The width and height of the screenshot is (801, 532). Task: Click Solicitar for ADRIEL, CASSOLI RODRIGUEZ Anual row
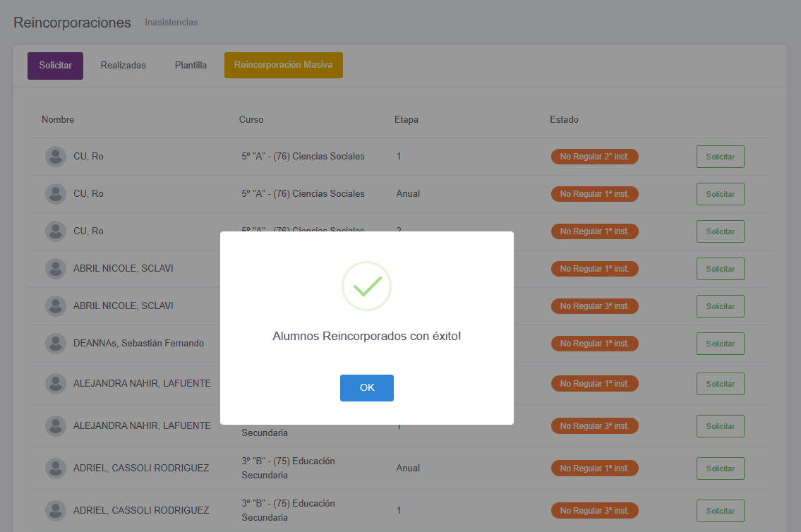point(721,468)
